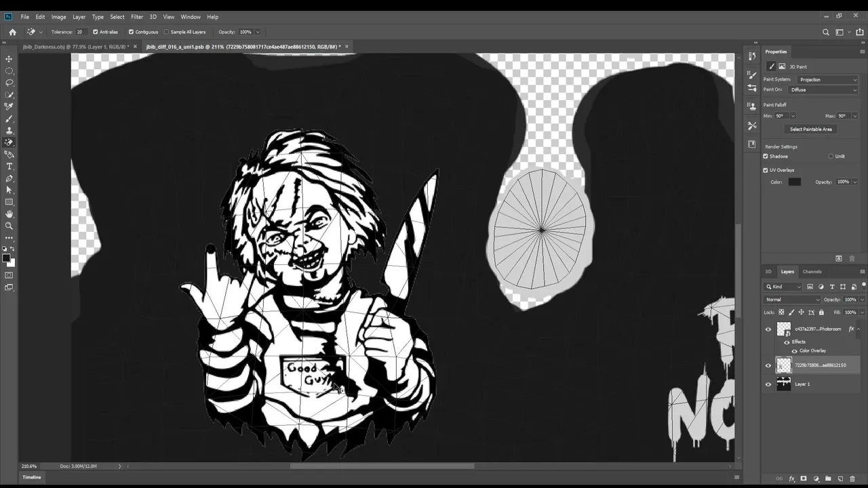Select the Path Selection tool
Screen dimensions: 868x488
pyautogui.click(x=9, y=190)
